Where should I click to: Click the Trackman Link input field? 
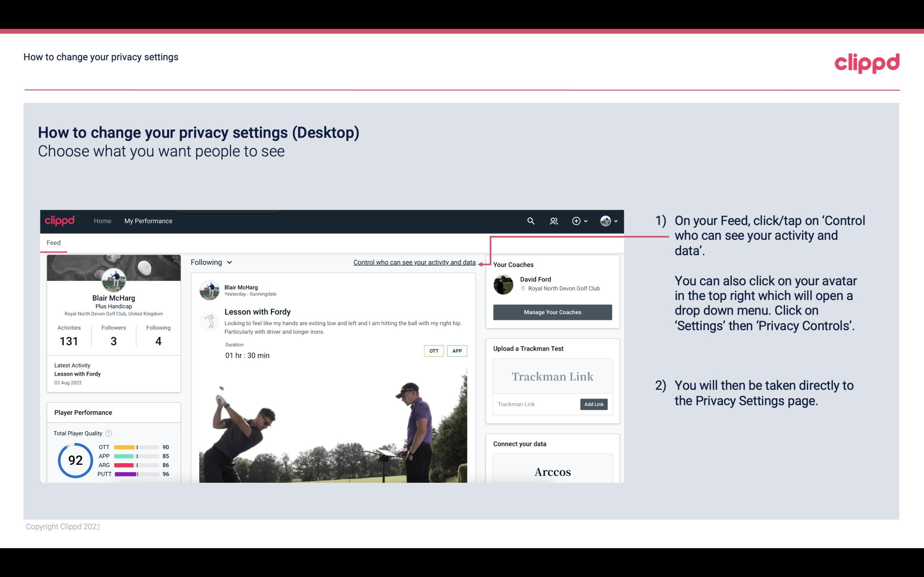[x=535, y=404]
